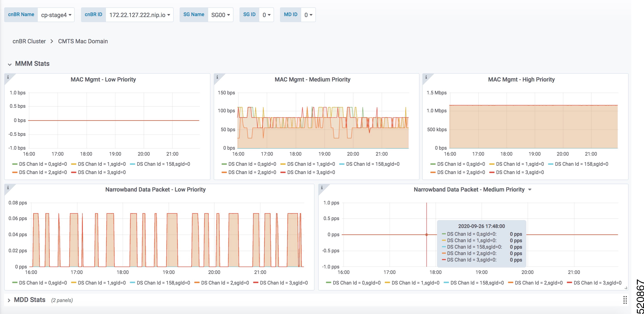Click the 1.0 Mbps axis label in High Priority graph
644x314 pixels.
[437, 111]
